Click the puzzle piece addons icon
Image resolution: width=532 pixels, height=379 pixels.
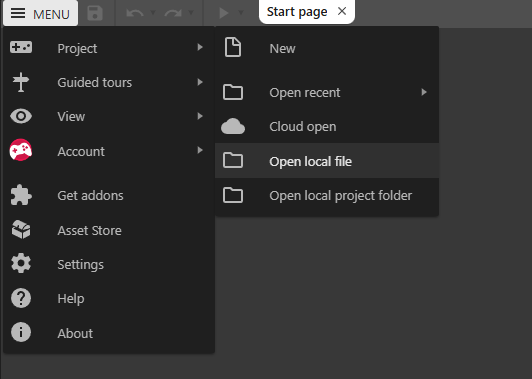[21, 195]
